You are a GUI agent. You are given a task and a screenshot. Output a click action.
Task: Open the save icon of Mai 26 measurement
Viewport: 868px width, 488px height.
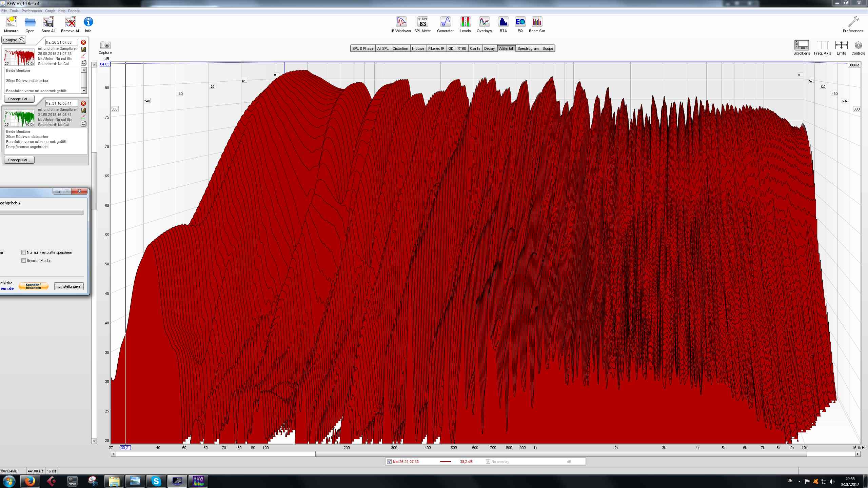(x=83, y=49)
